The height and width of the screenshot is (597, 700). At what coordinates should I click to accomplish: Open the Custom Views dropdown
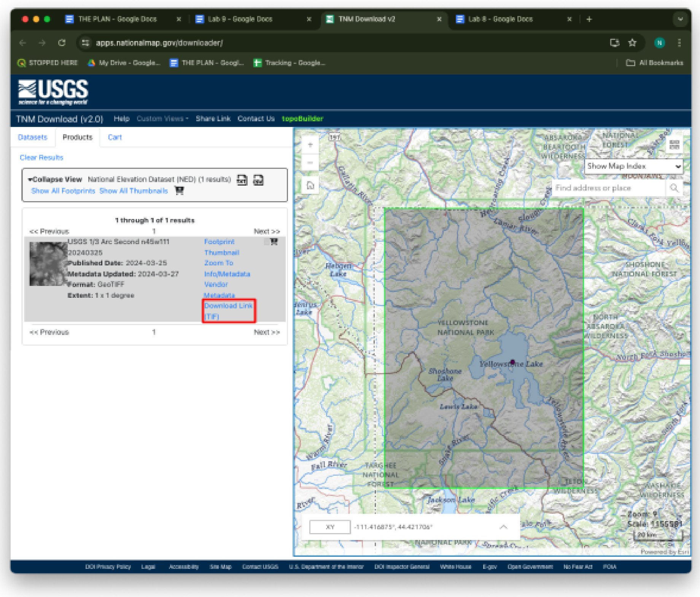[162, 119]
